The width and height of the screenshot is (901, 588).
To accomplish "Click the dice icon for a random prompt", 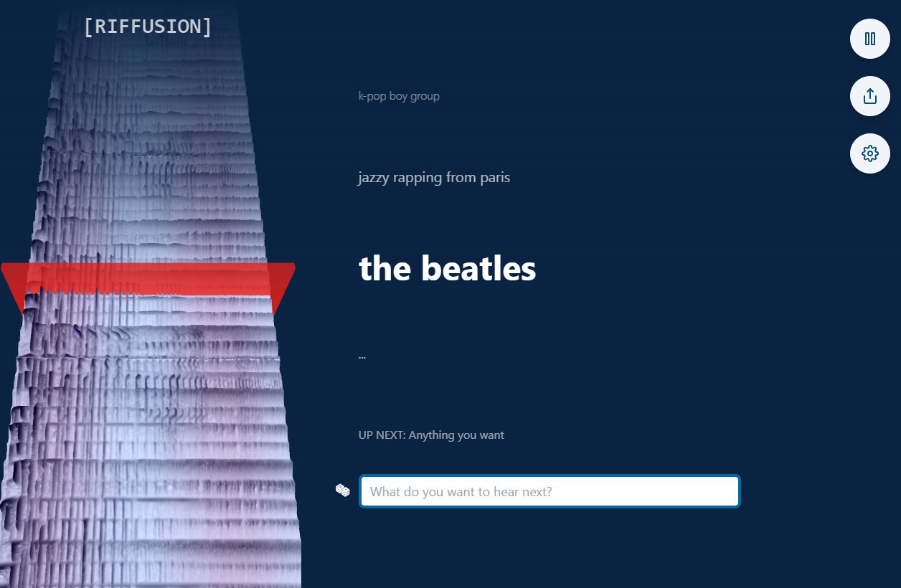I will 343,490.
